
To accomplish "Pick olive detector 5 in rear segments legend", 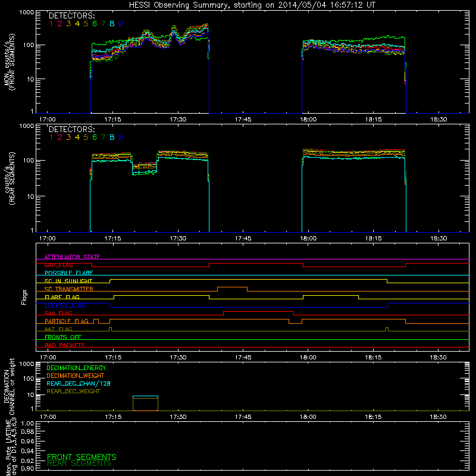I will [x=86, y=137].
